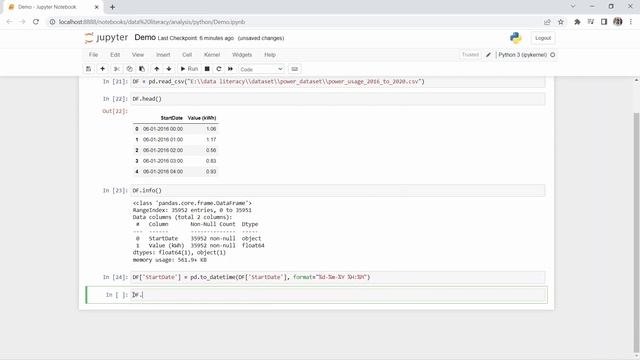Open the File menu

[93, 55]
